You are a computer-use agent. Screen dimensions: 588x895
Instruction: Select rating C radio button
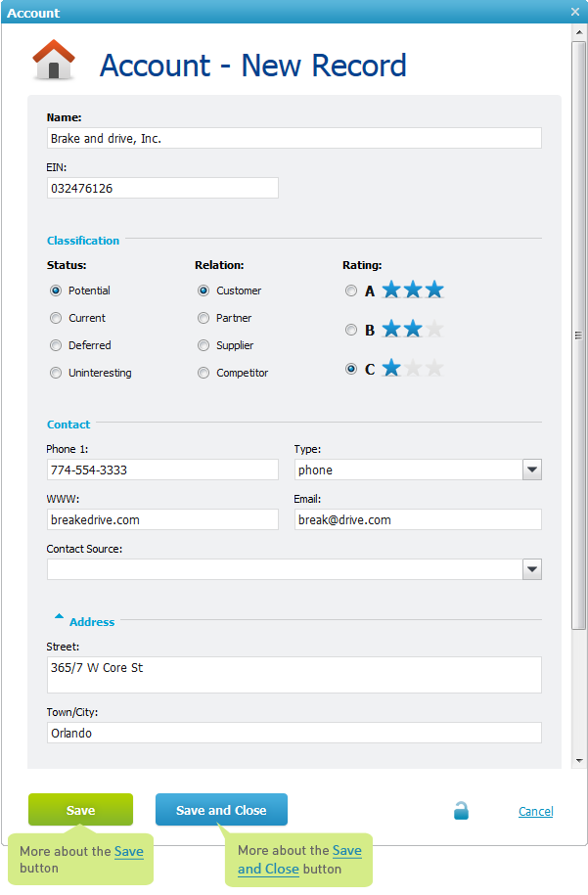(351, 369)
